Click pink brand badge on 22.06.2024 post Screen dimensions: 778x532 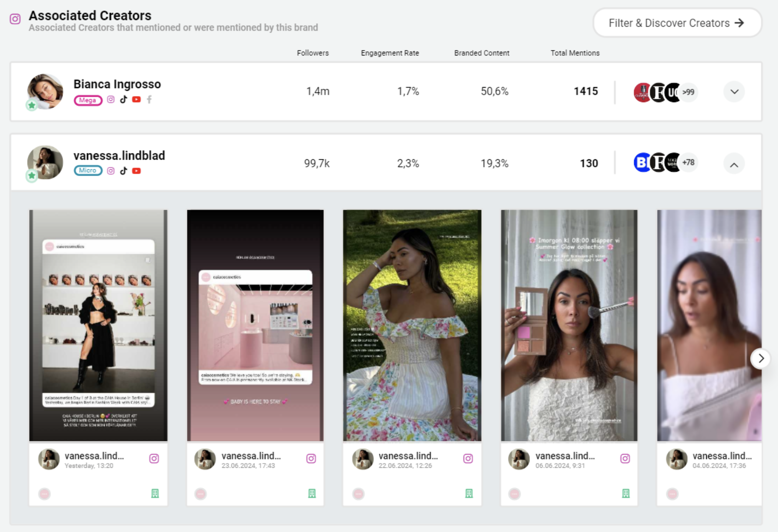[358, 494]
